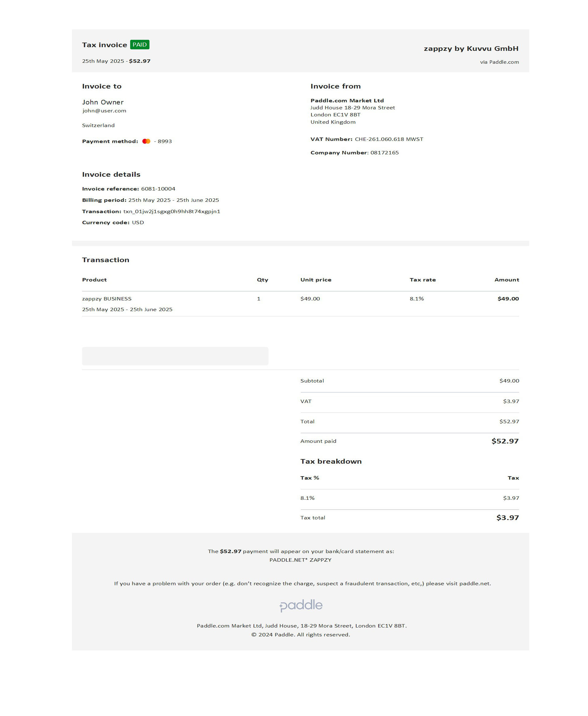Click the green PAID status badge
This screenshot has width=588, height=716.
pos(140,45)
